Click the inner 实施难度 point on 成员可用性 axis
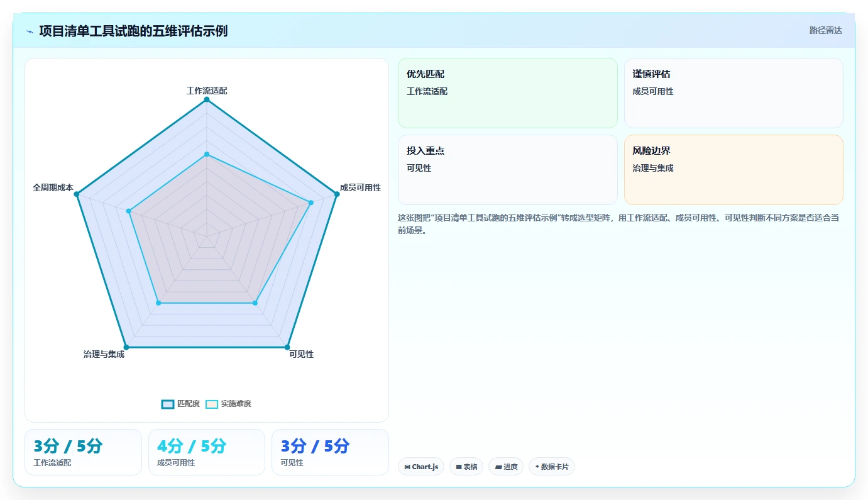Viewport: 868px width, 500px height. tap(311, 203)
